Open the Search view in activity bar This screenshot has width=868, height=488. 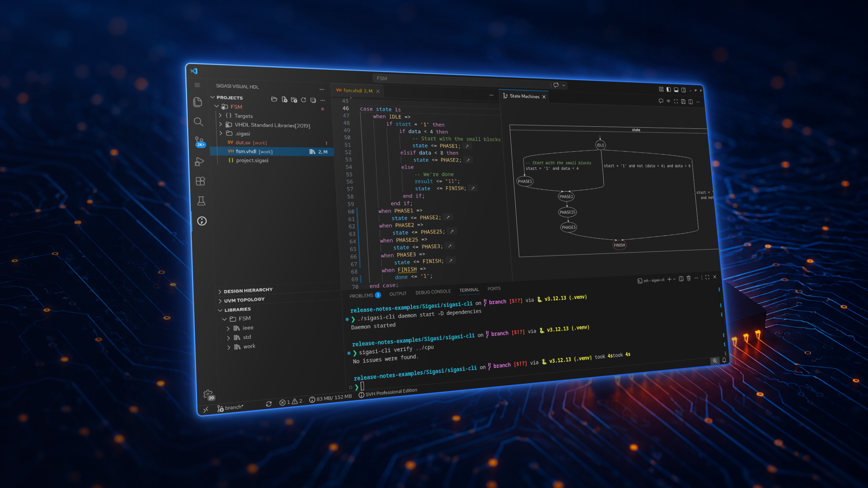198,122
